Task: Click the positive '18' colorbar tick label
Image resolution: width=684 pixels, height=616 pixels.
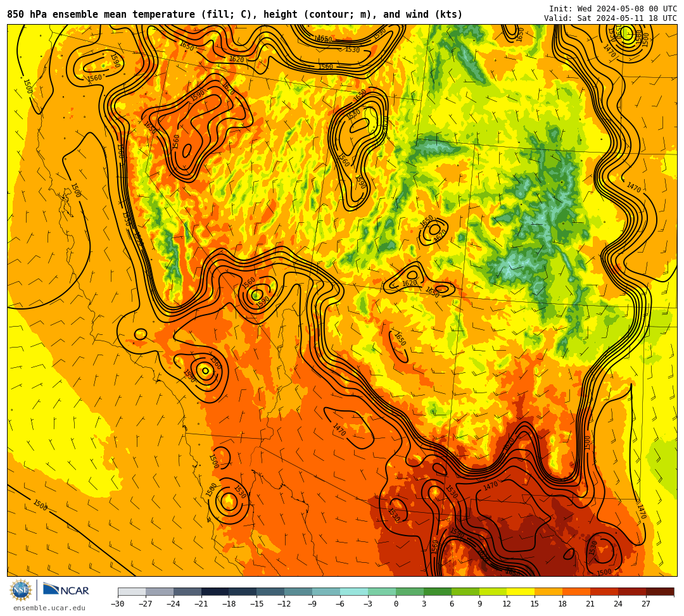Action: click(x=563, y=604)
